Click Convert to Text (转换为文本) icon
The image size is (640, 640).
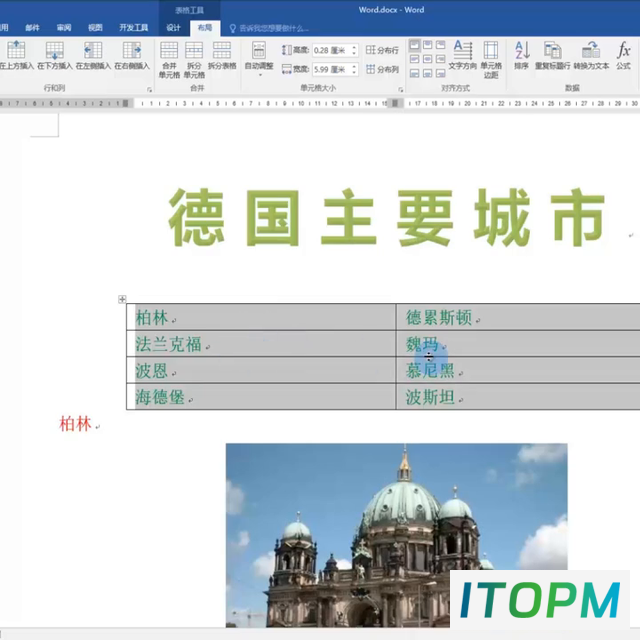coord(591,50)
